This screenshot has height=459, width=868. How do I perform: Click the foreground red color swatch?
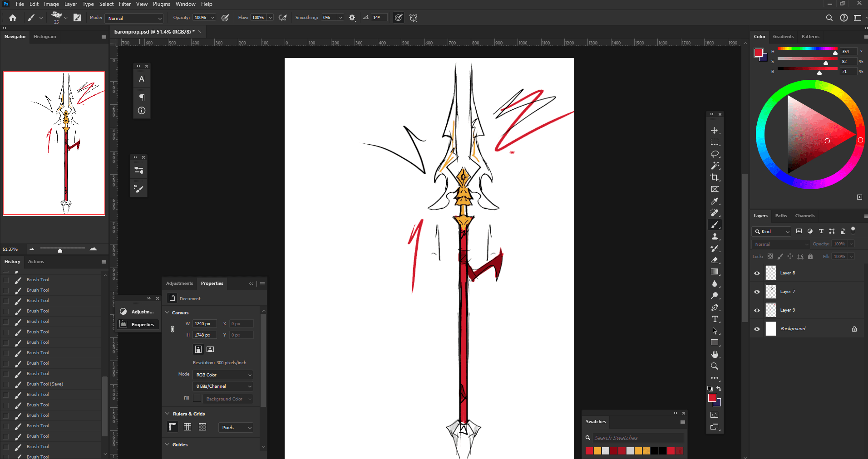[x=712, y=398]
